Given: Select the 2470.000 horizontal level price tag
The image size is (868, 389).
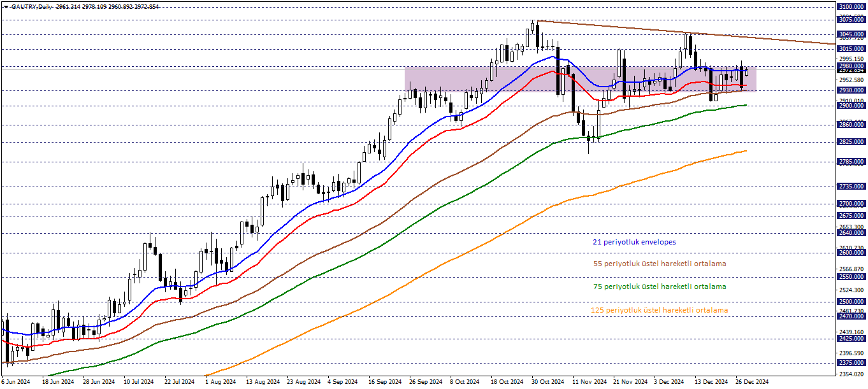Looking at the screenshot, I should pos(851,316).
